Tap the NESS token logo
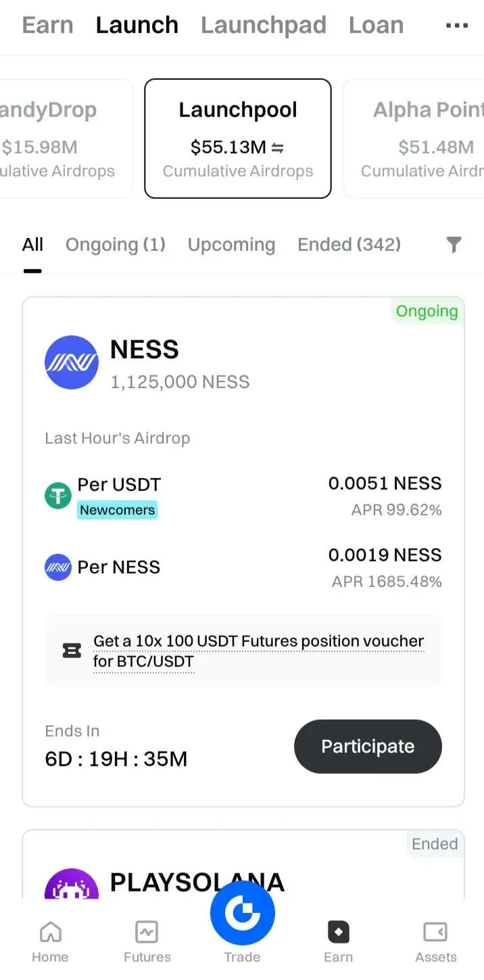Image resolution: width=484 pixels, height=980 pixels. pyautogui.click(x=72, y=363)
